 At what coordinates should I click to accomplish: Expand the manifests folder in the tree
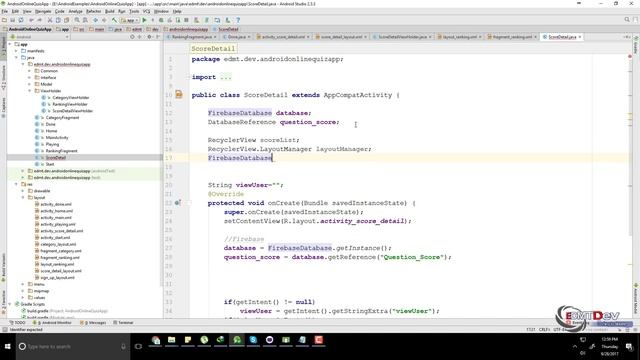point(16,51)
